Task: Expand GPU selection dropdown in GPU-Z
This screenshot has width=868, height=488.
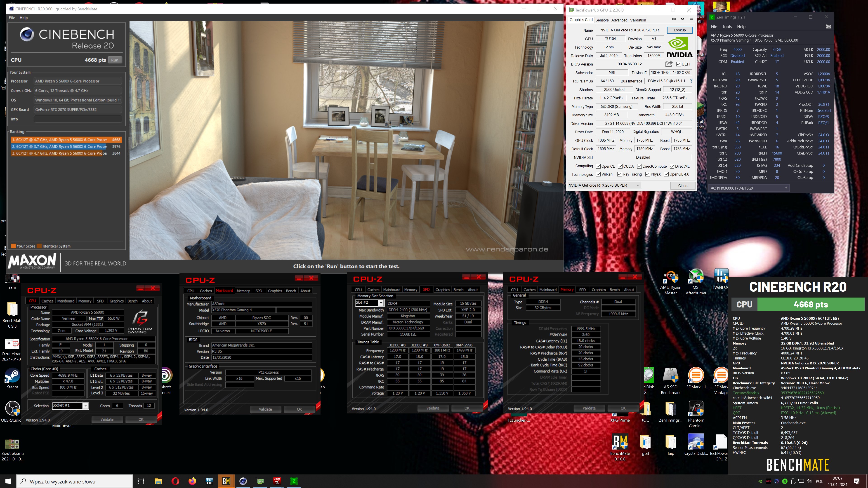Action: [604, 185]
